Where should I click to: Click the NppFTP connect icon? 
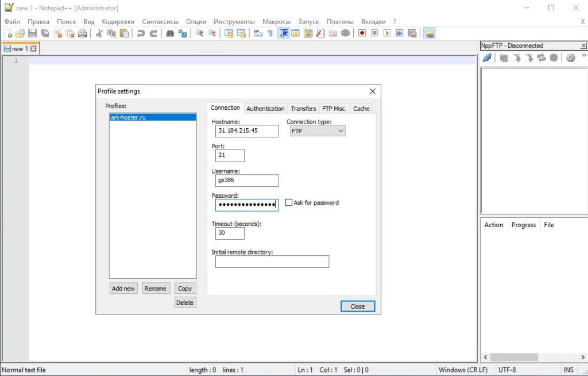coord(487,58)
